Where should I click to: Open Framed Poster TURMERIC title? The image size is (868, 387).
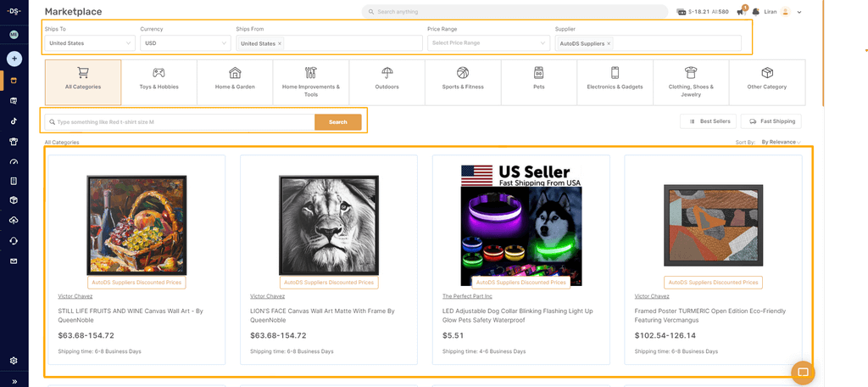click(710, 316)
